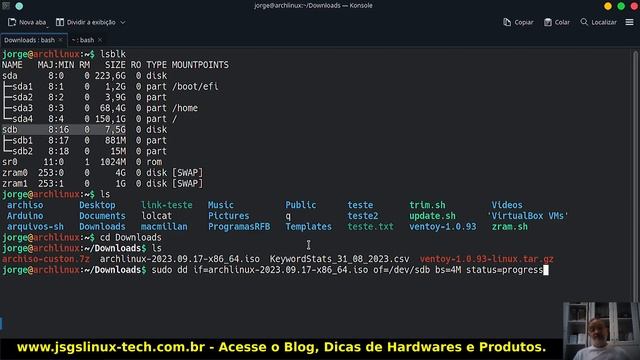Click the sda3 /home partition line
Screen dimensions: 640x360
pyautogui.click(x=100, y=108)
